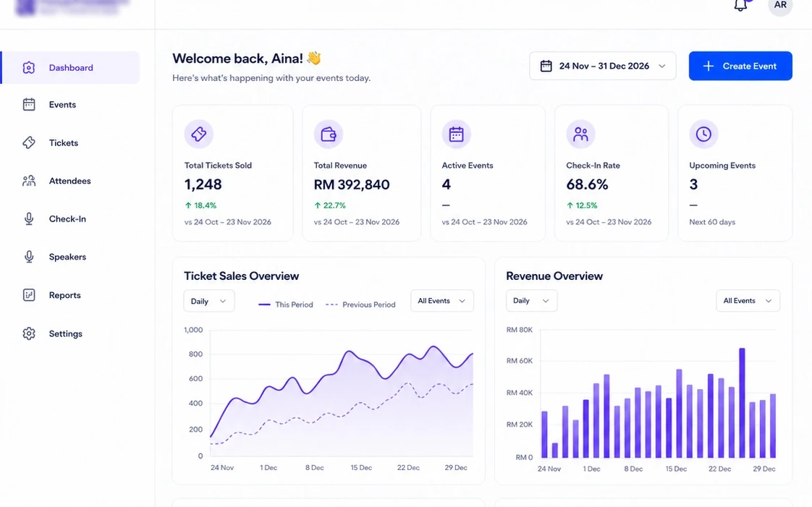The width and height of the screenshot is (812, 507).
Task: Click the ticket icon on Total Tickets Sold card
Action: pos(199,134)
